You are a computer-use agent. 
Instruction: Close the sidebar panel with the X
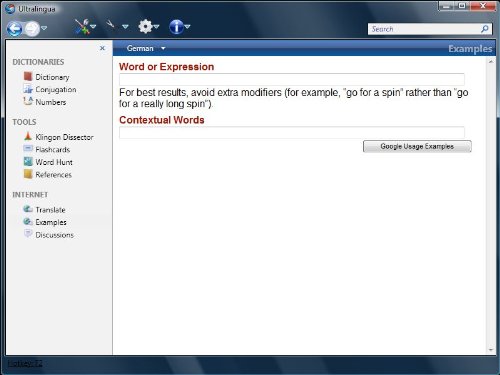[x=102, y=48]
